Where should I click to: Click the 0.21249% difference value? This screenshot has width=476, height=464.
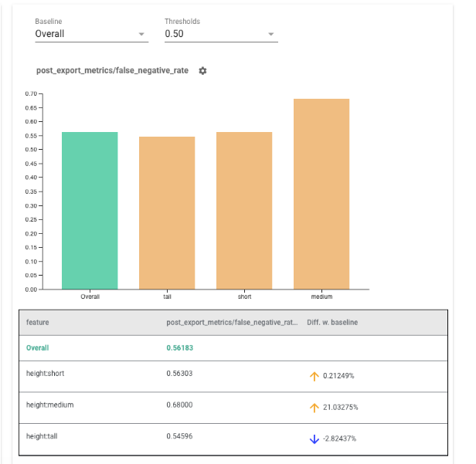pyautogui.click(x=338, y=376)
